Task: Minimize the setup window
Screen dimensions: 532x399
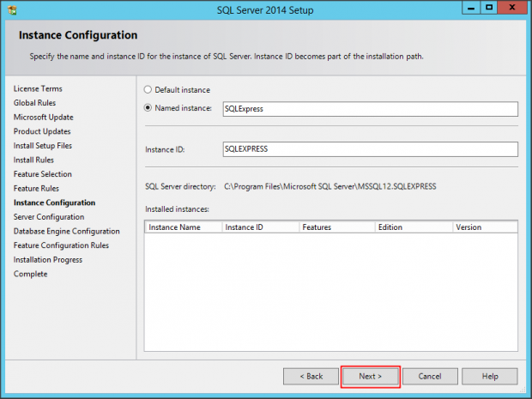Action: click(x=471, y=8)
